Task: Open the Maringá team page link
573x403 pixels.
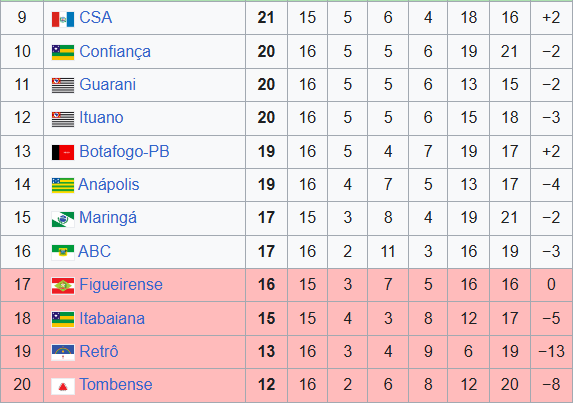Action: click(108, 218)
